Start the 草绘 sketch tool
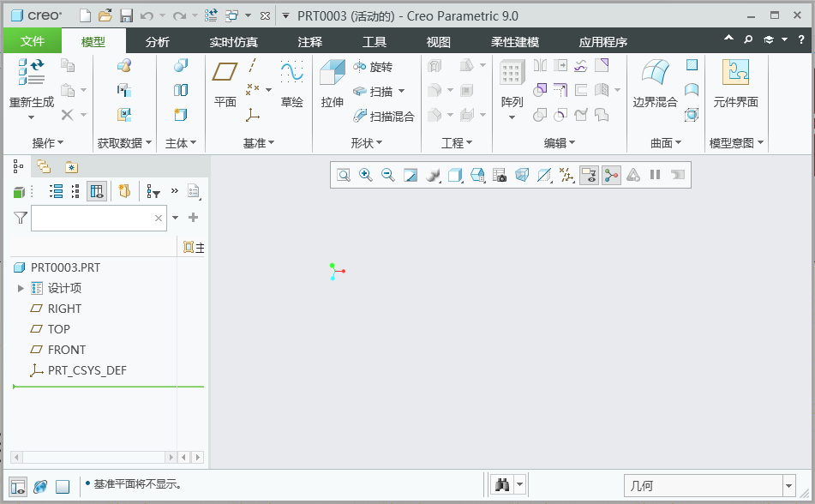815x504 pixels. click(291, 83)
